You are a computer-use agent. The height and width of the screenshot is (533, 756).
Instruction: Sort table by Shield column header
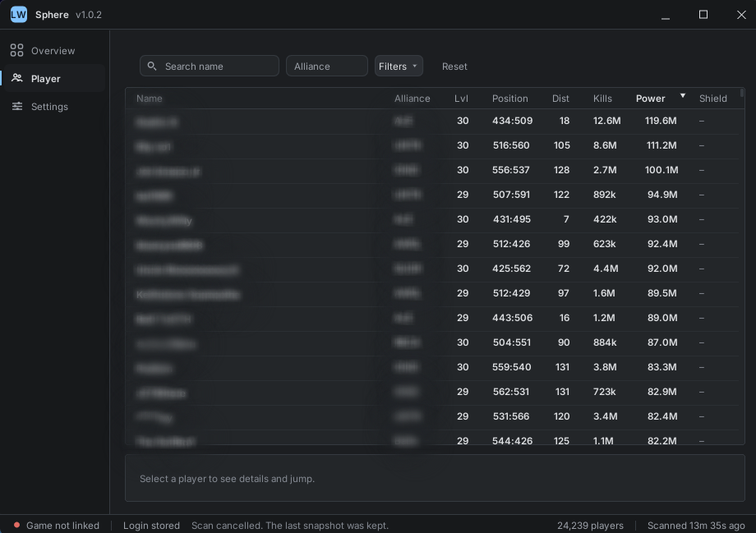point(712,99)
